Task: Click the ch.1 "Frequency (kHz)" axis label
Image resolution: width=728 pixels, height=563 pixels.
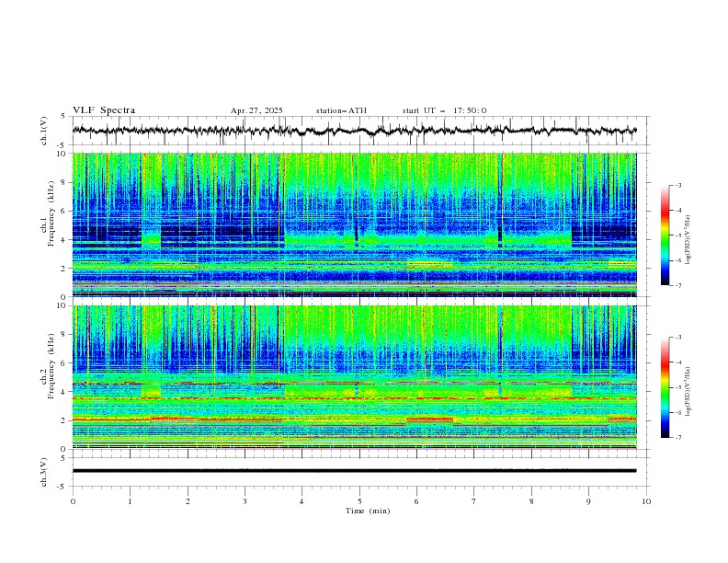Action: (x=51, y=212)
